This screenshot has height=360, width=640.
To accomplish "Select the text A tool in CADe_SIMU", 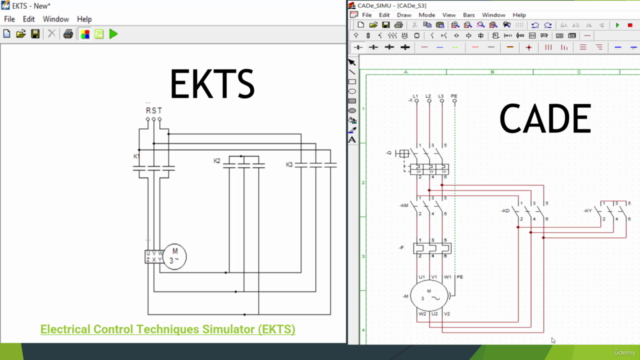I will tap(352, 140).
